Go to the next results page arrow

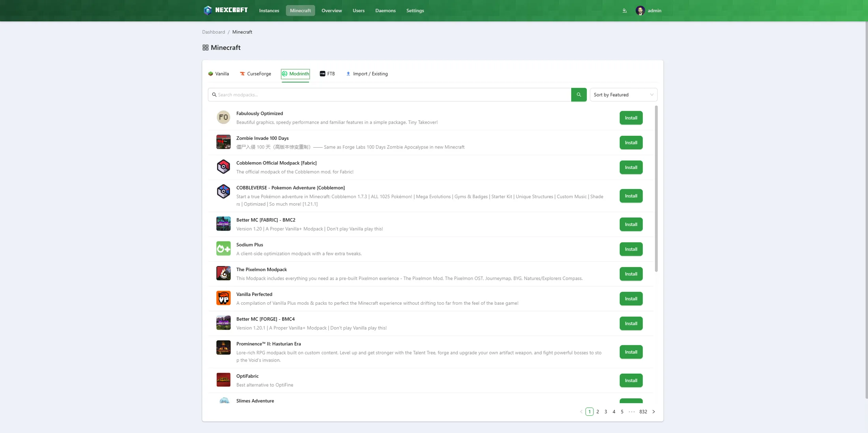pos(654,412)
